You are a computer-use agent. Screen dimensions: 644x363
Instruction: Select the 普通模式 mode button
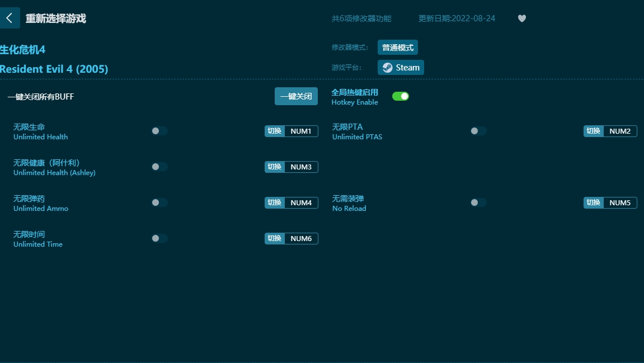tap(398, 47)
